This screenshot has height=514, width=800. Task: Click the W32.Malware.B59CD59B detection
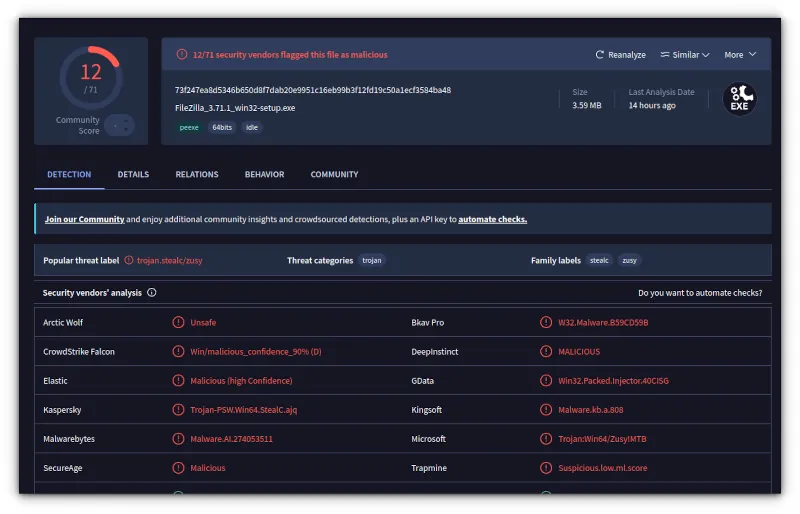click(603, 323)
